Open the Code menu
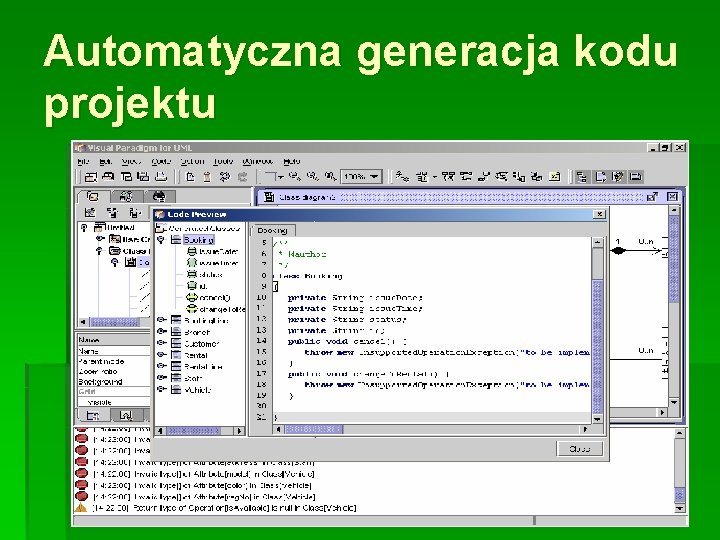 (x=161, y=162)
